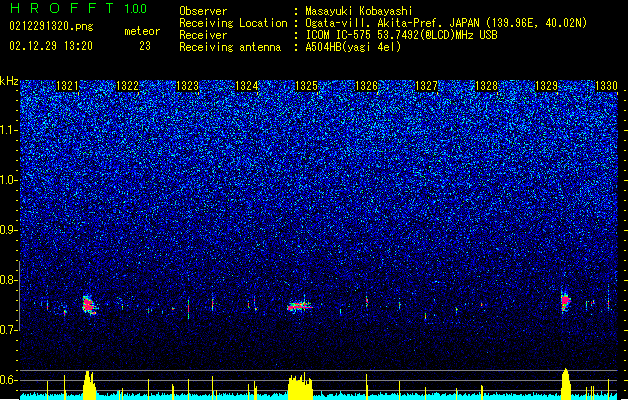Select the file name 0212291320.png
The height and width of the screenshot is (400, 629).
tap(51, 26)
